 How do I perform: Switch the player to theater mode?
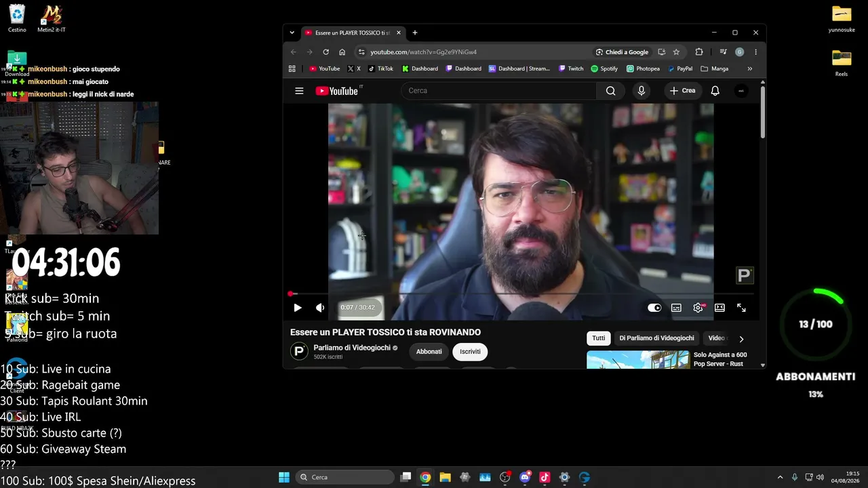tap(719, 308)
